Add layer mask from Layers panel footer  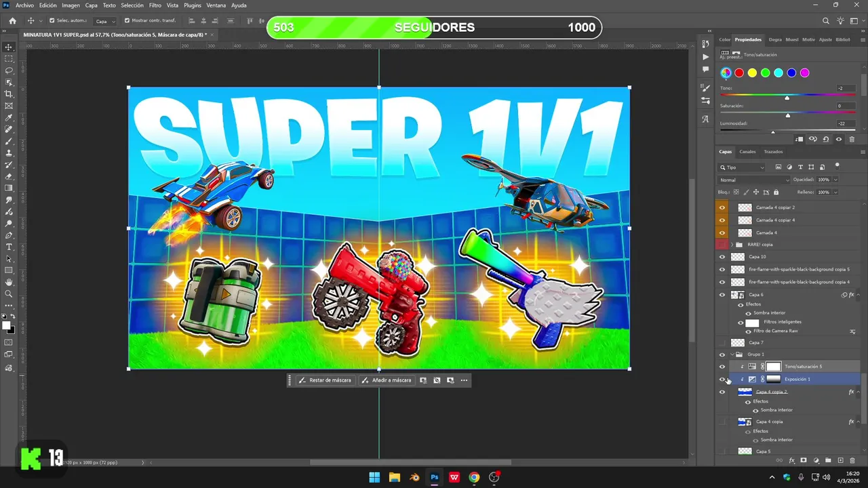pyautogui.click(x=804, y=461)
